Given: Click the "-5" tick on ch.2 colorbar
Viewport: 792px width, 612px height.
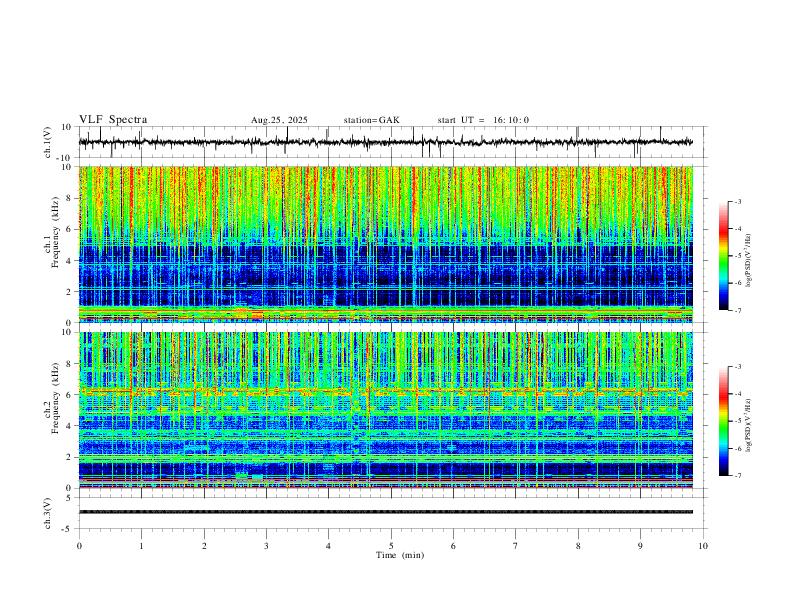Looking at the screenshot, I should [737, 421].
